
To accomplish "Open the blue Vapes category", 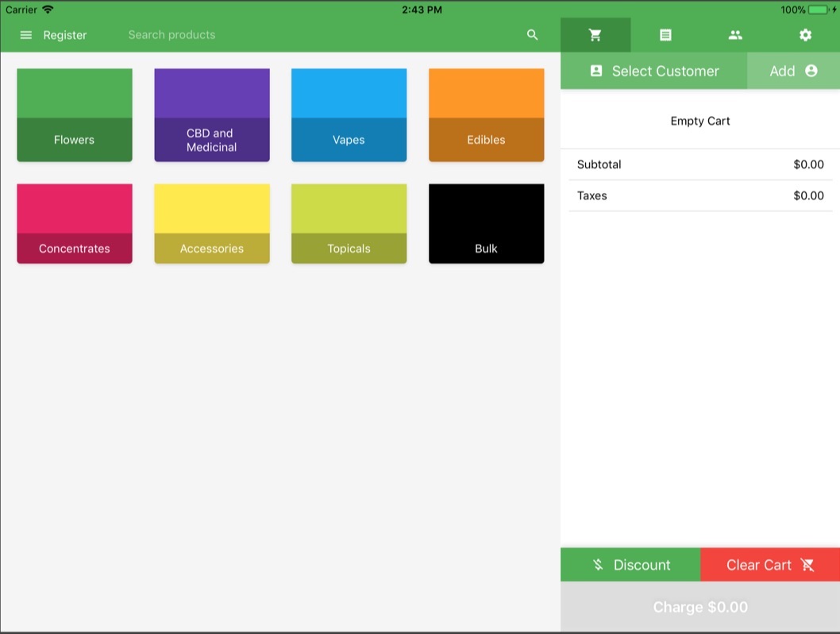I will [x=349, y=115].
